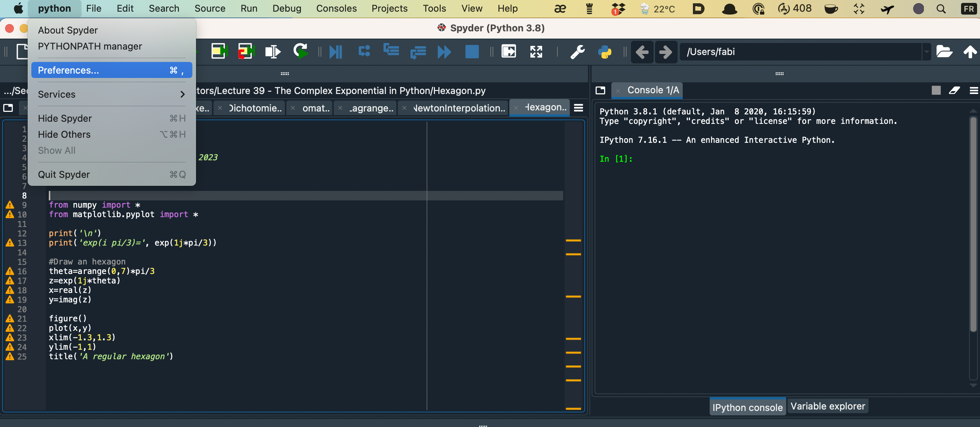Click the line 9 warning indicator

pyautogui.click(x=10, y=205)
